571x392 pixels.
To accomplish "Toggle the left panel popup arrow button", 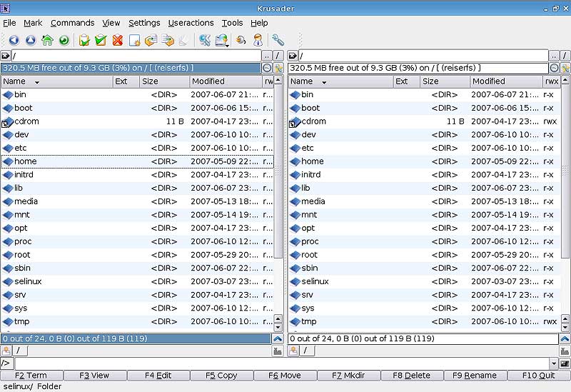I will point(278,339).
